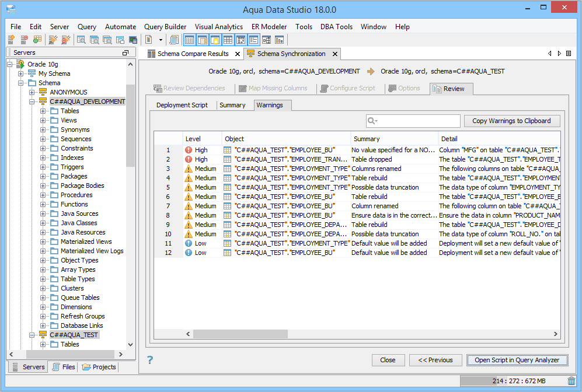Click the server grid icon with green dot
The width and height of the screenshot is (582, 392).
37,40
